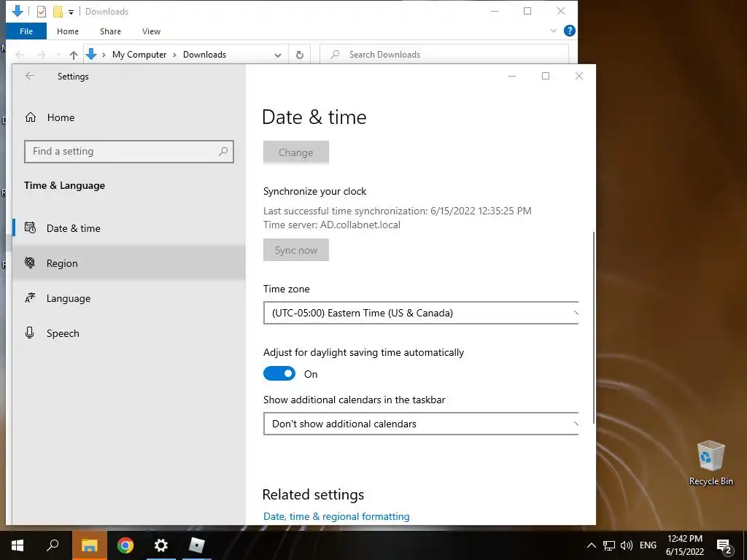
Task: Click the Find a setting search box
Action: coord(129,152)
